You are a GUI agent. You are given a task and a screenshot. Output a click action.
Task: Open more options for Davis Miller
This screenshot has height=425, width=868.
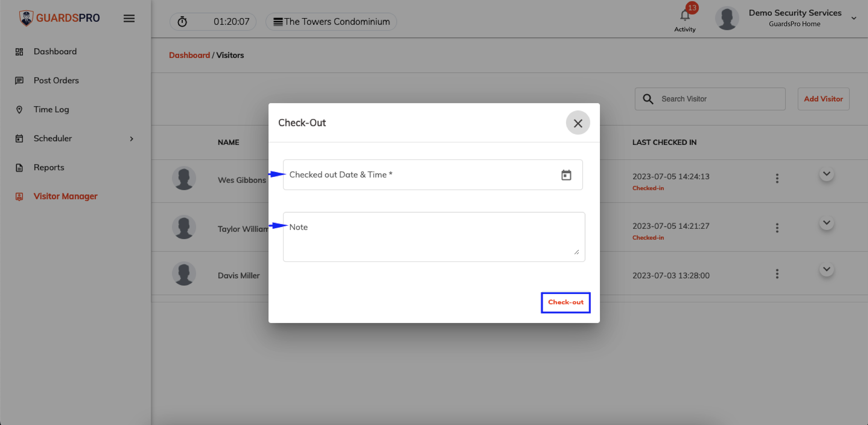click(777, 274)
